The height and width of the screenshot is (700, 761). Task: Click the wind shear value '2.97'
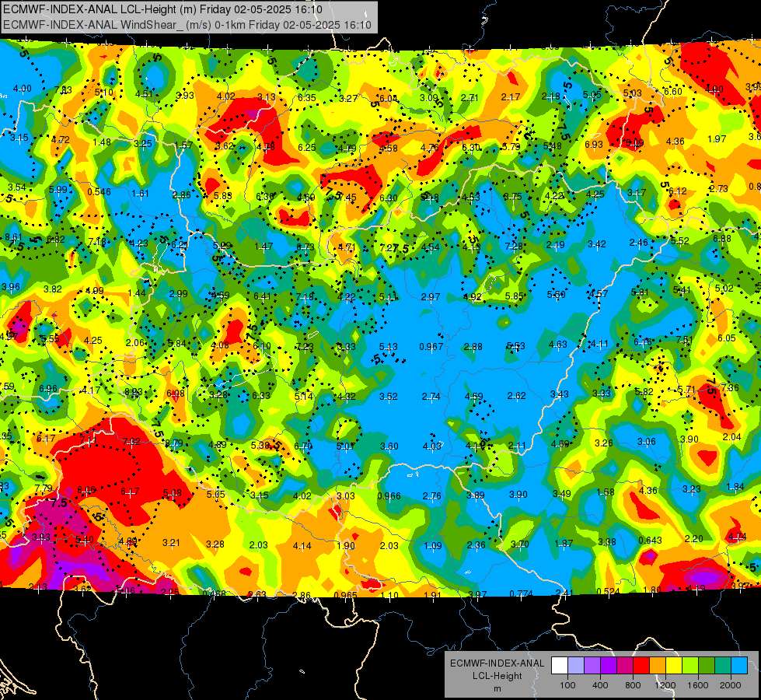[431, 297]
